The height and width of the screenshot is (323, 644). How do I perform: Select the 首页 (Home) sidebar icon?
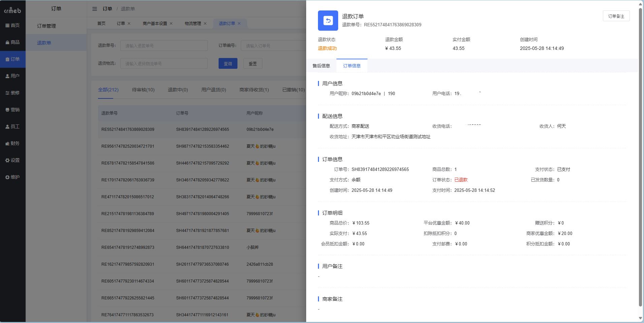tap(13, 25)
